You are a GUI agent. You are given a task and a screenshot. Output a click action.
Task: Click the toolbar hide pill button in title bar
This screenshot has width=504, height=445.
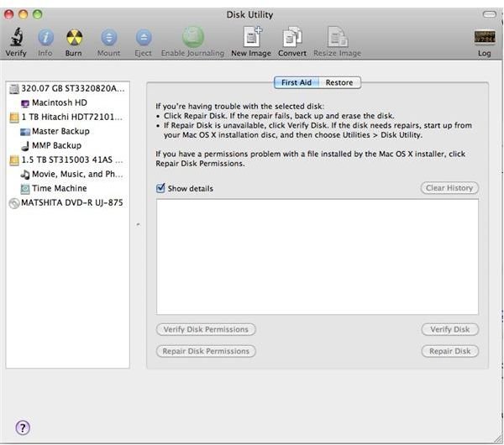[489, 14]
